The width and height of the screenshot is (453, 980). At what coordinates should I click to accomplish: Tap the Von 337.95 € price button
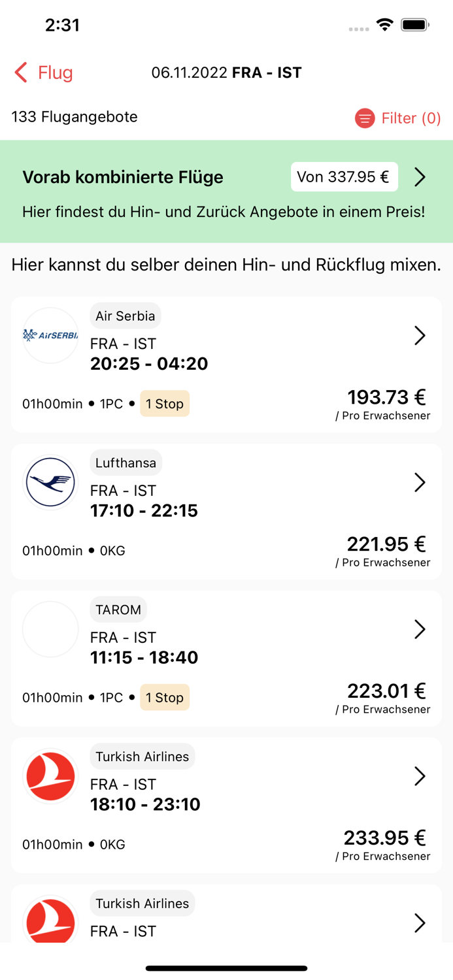point(344,177)
